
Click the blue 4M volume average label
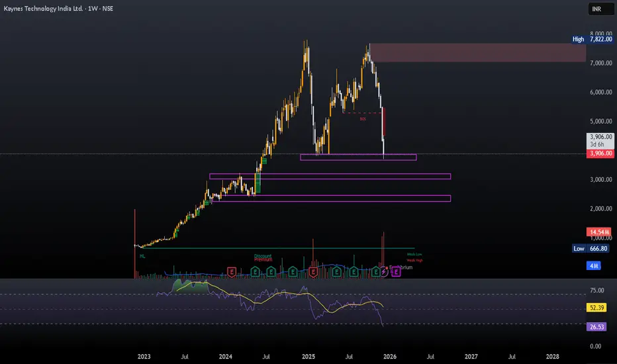(x=594, y=265)
